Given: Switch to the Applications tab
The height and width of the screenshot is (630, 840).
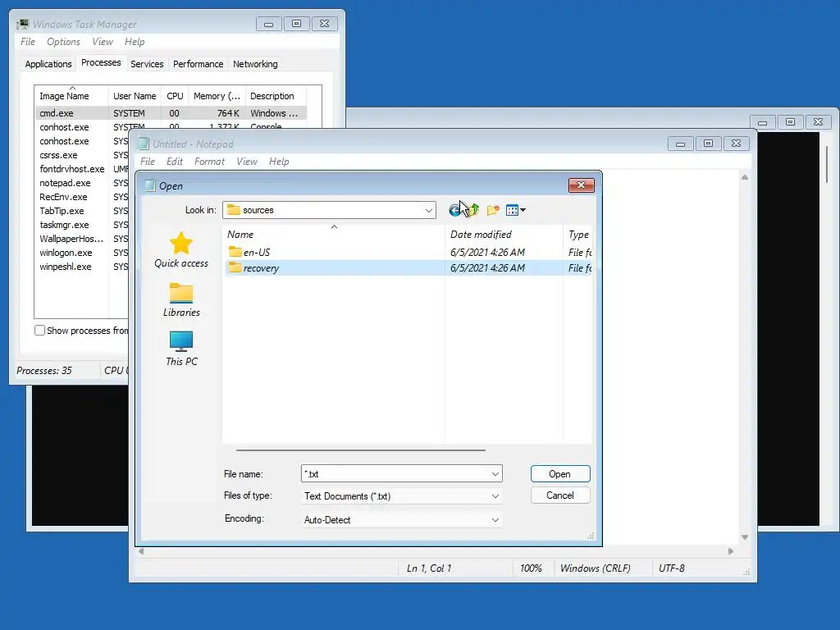Looking at the screenshot, I should click(48, 64).
